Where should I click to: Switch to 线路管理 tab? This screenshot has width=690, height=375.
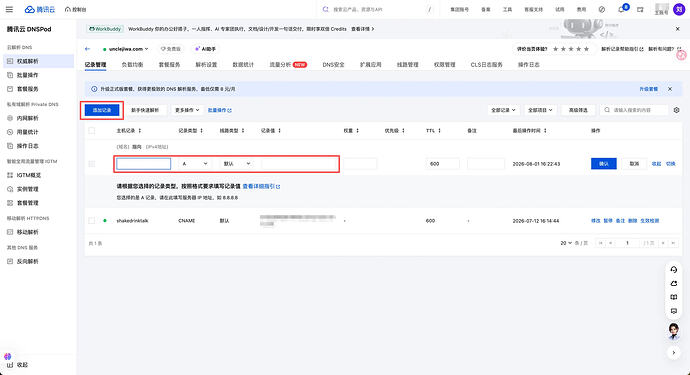407,65
